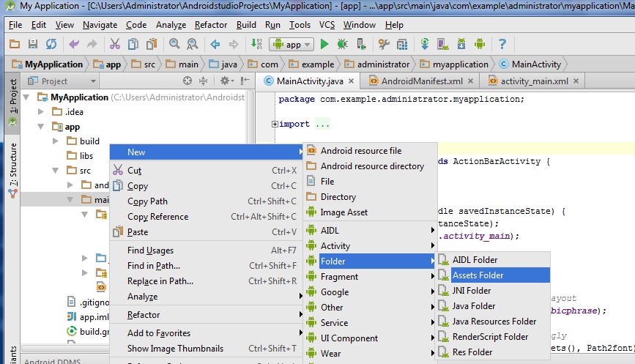The image size is (635, 364).
Task: Open the Project view selector dropdown
Action: click(93, 81)
